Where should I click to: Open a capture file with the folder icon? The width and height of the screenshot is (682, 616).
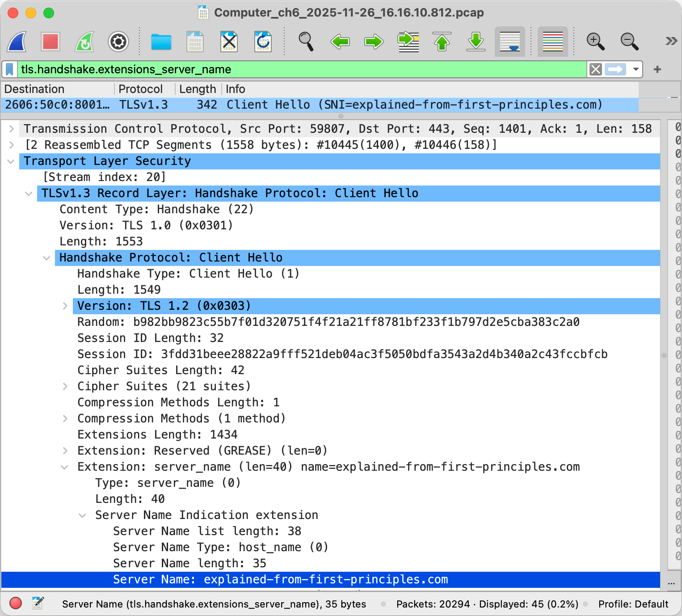(x=161, y=42)
